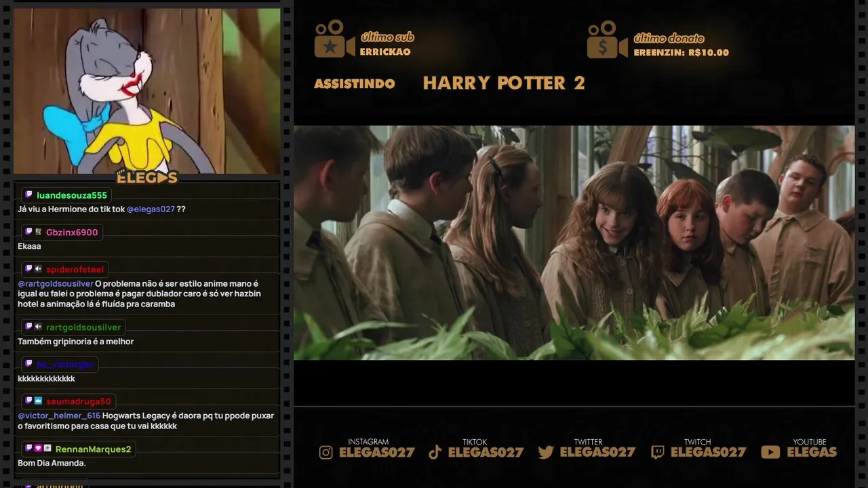Select username RennanMarques2 in chat
The image size is (868, 488).
94,449
